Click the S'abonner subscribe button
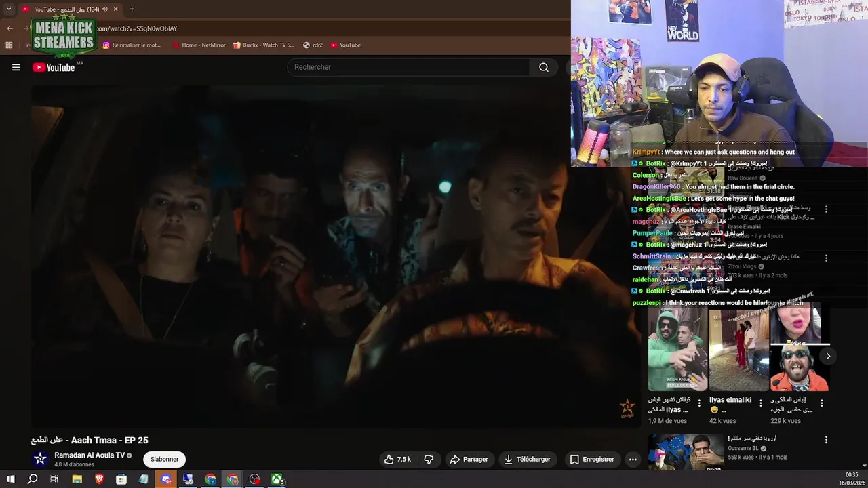Image resolution: width=868 pixels, height=488 pixels. pyautogui.click(x=165, y=459)
